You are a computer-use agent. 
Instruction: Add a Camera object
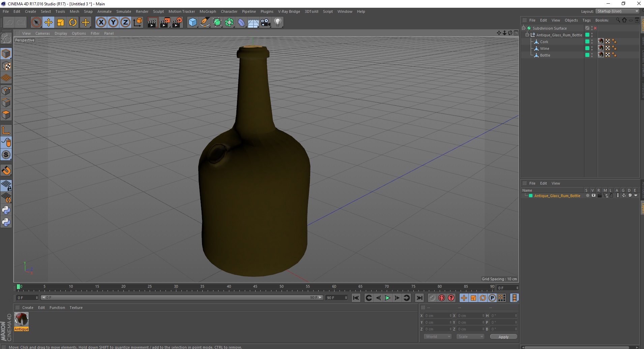pyautogui.click(x=266, y=23)
